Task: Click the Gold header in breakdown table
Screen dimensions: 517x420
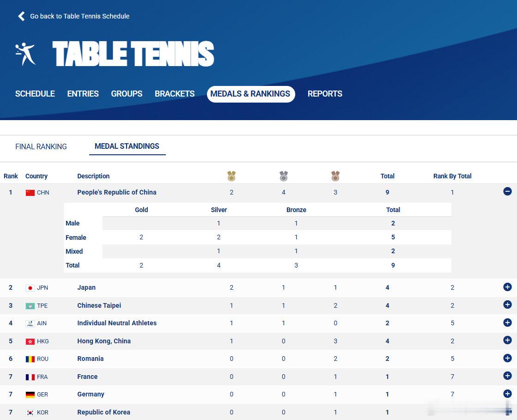Action: pyautogui.click(x=141, y=210)
